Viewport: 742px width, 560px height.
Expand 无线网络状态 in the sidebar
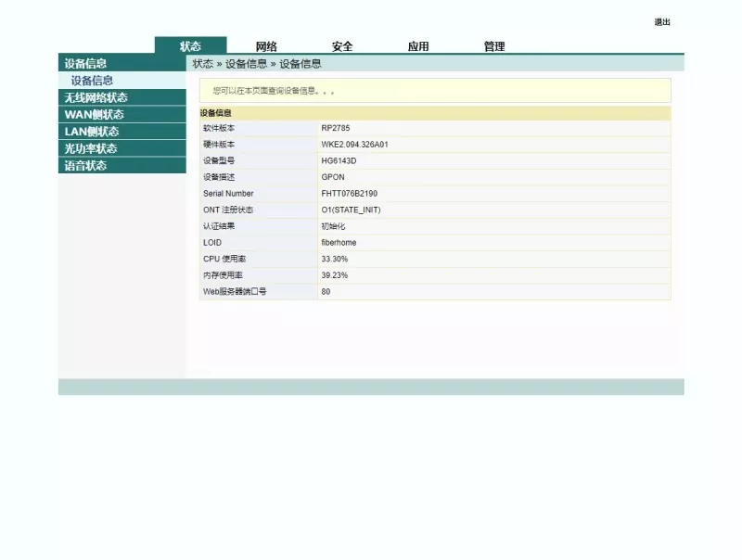pyautogui.click(x=96, y=97)
